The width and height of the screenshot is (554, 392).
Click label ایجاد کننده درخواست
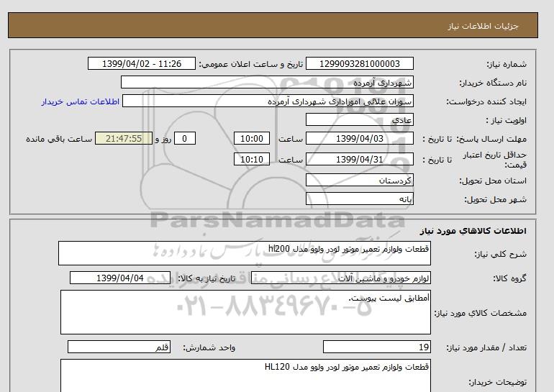486,101
